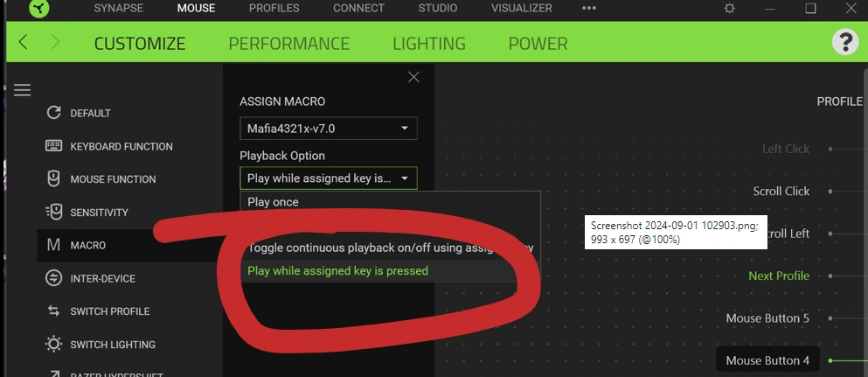Click the Keyboard Function keyboard icon
868x377 pixels.
tap(53, 146)
